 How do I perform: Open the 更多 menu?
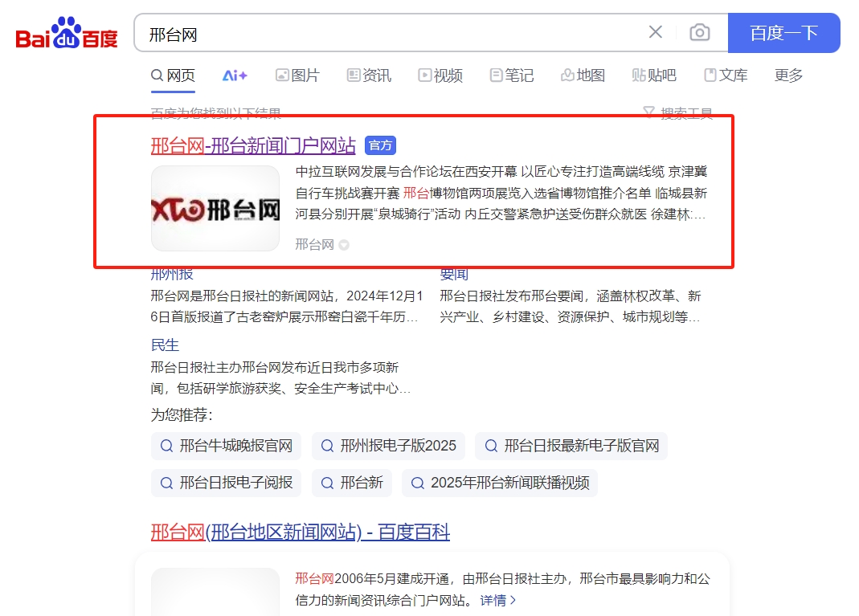point(788,75)
